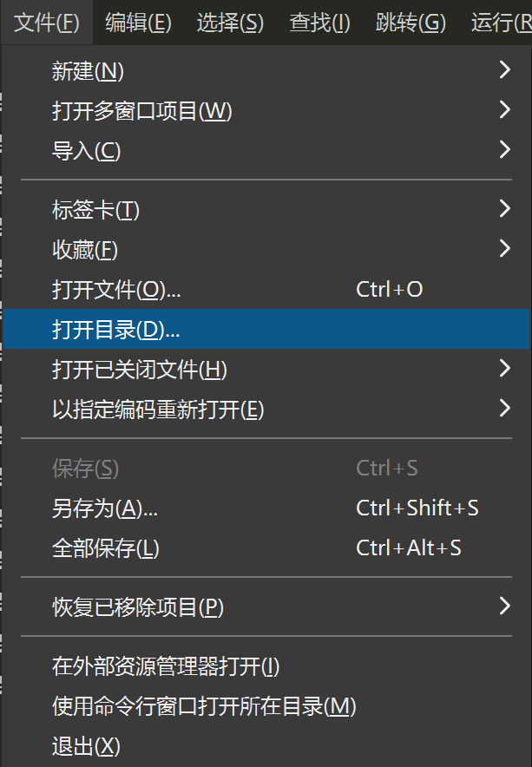The image size is (532, 767).
Task: Open the 跳转 menu
Action: (405, 22)
